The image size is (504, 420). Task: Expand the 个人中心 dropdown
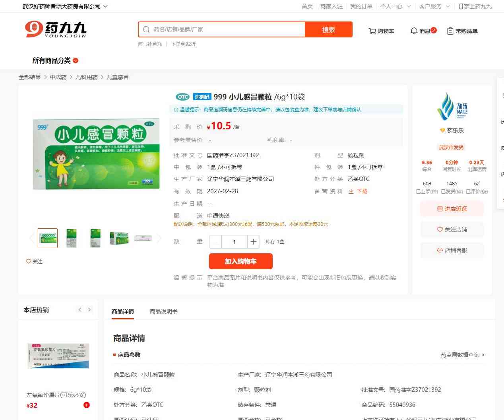click(395, 6)
